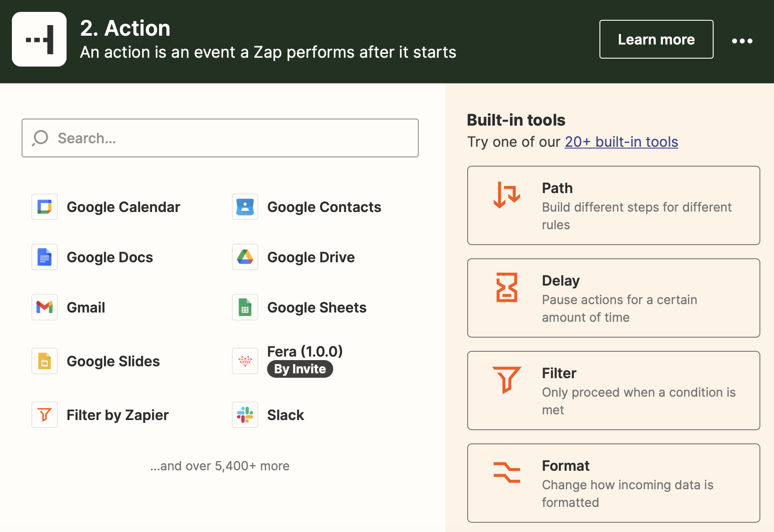This screenshot has width=774, height=532.
Task: Choose the Filter by Zapier label
Action: (x=118, y=415)
